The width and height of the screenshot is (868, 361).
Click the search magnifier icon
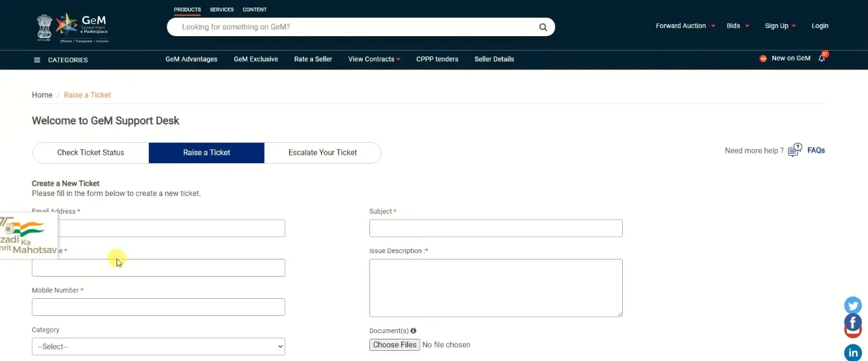[x=543, y=27]
